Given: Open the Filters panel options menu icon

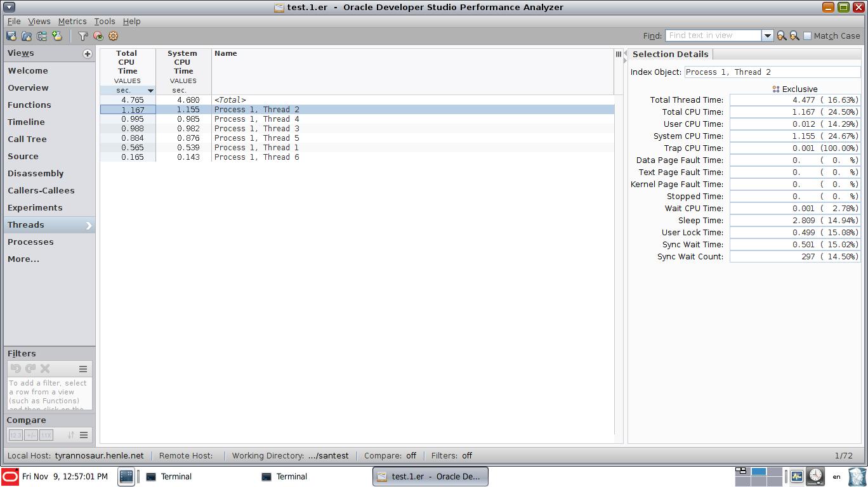Looking at the screenshot, I should [x=83, y=368].
